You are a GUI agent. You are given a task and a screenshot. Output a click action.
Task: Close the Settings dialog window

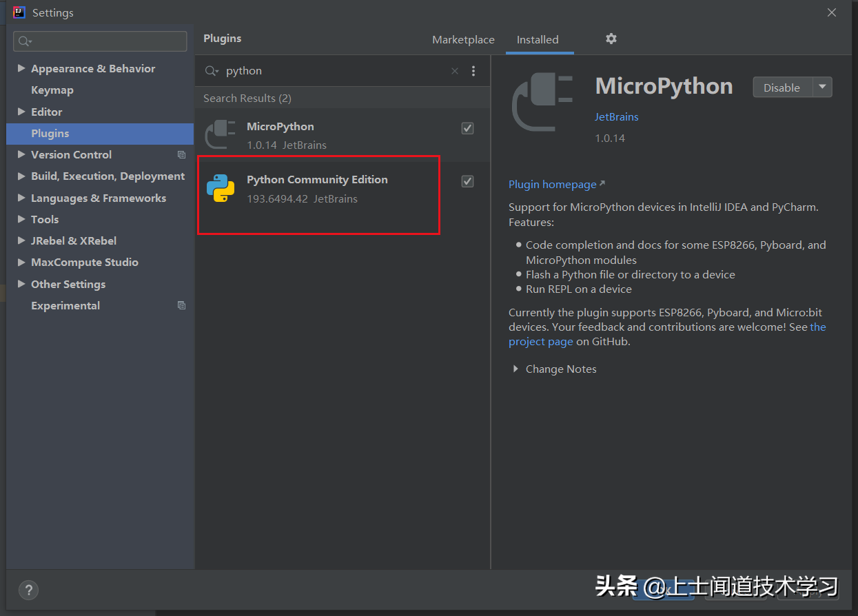click(832, 12)
